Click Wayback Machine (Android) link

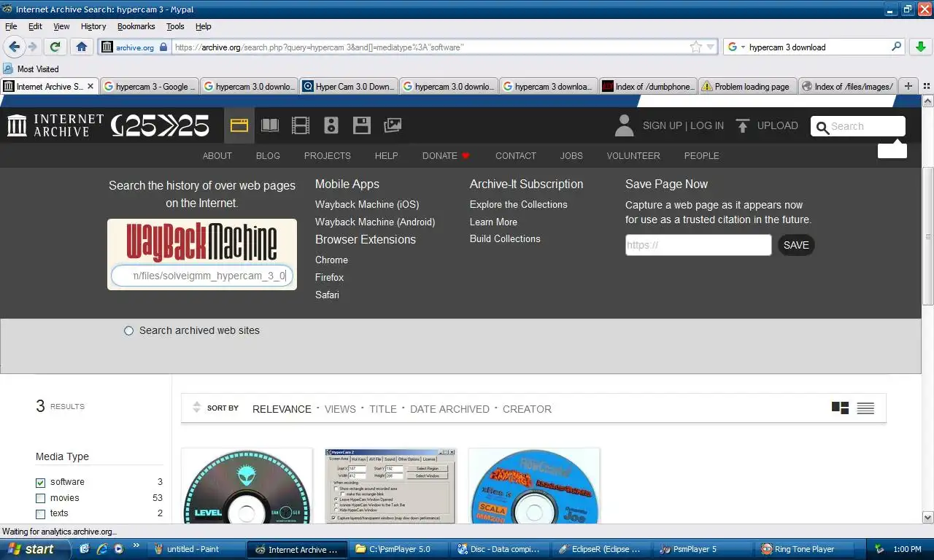375,222
